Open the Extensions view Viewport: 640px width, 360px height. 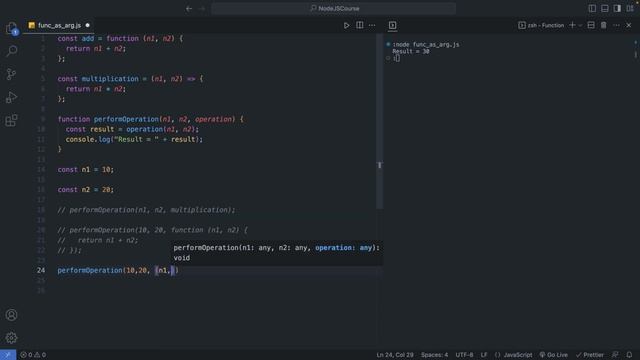coord(11,120)
